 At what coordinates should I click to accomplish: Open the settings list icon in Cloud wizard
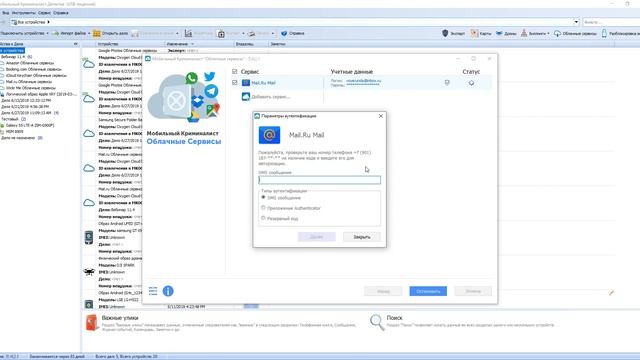(x=153, y=291)
